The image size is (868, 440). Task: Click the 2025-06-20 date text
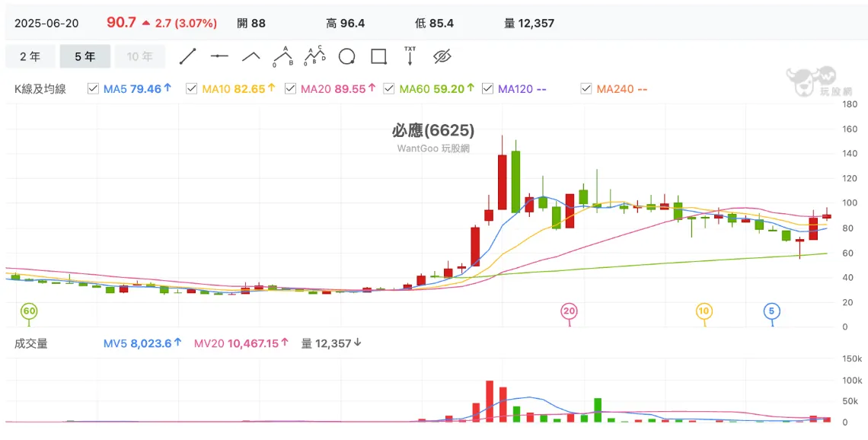tap(46, 24)
